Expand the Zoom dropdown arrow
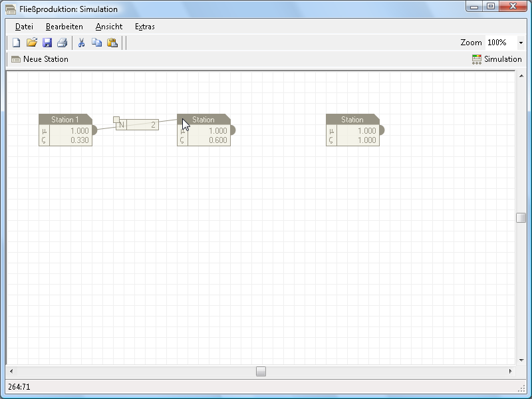Image resolution: width=532 pixels, height=399 pixels. 520,43
